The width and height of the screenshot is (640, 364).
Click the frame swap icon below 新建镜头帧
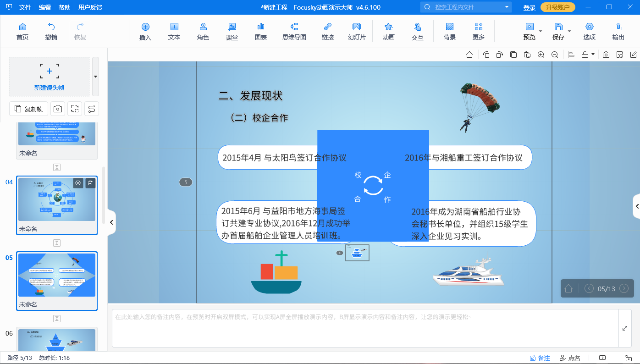(x=75, y=109)
